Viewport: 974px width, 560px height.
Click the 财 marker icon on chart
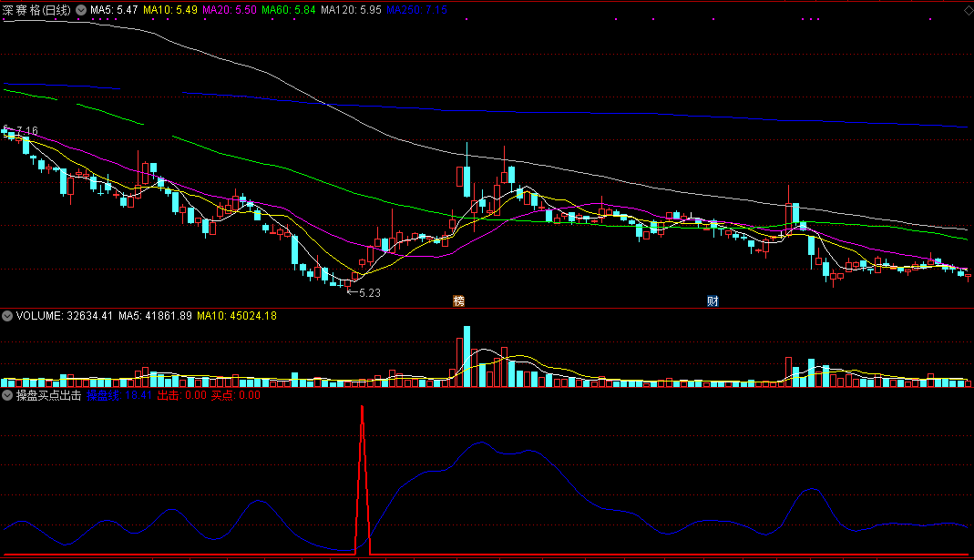tap(713, 301)
